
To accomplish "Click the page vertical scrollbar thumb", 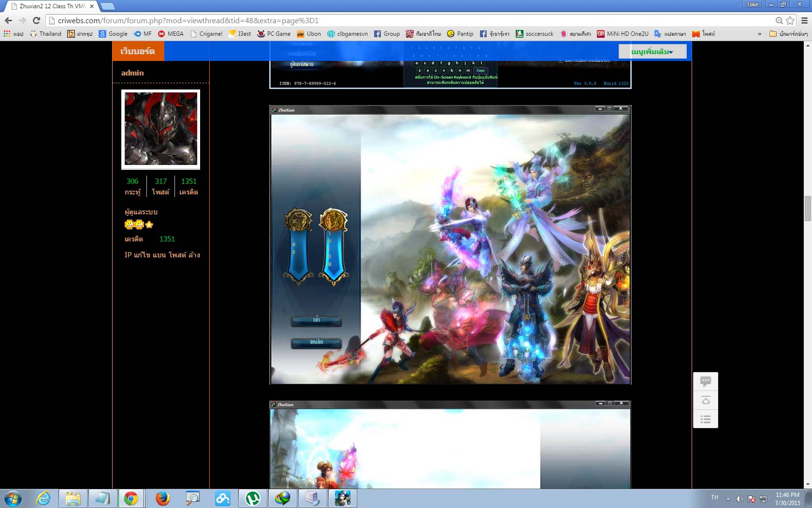I will 808,208.
